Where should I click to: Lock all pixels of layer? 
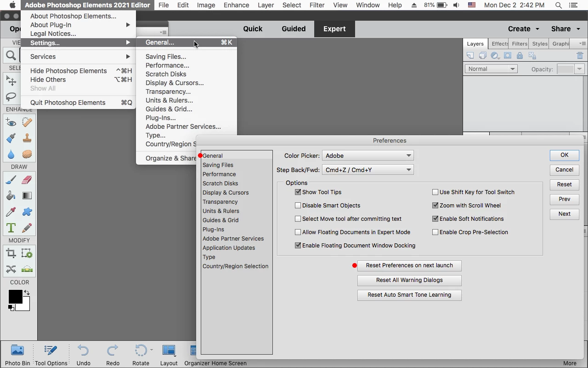click(x=520, y=56)
